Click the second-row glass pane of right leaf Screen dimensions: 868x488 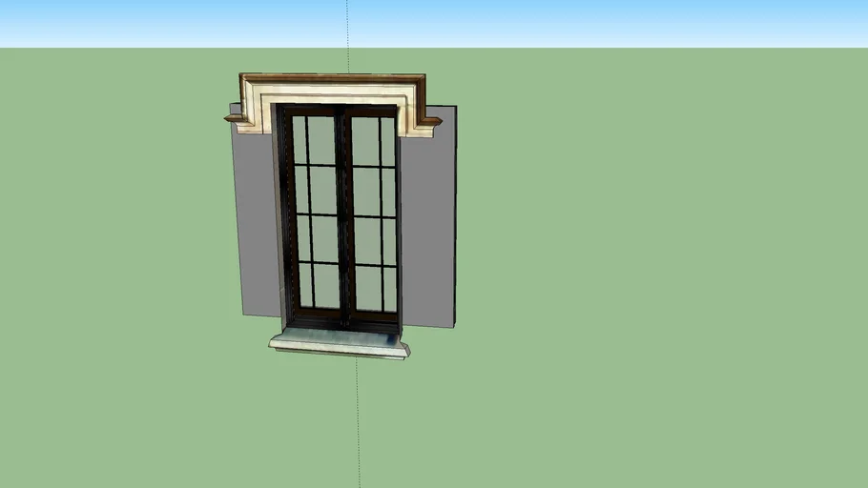pyautogui.click(x=368, y=191)
